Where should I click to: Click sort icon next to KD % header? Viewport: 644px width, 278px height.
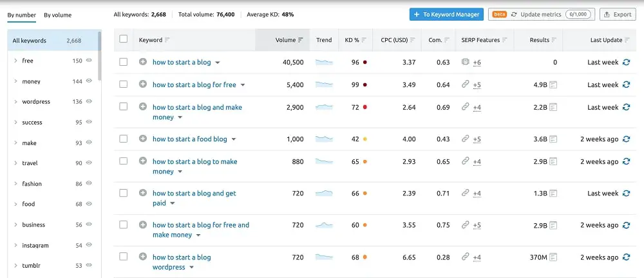364,40
